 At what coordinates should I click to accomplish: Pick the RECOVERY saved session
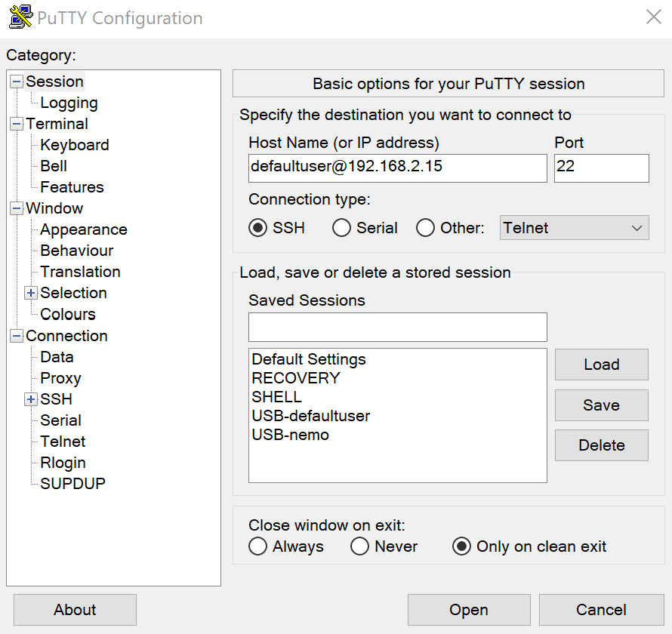point(296,378)
